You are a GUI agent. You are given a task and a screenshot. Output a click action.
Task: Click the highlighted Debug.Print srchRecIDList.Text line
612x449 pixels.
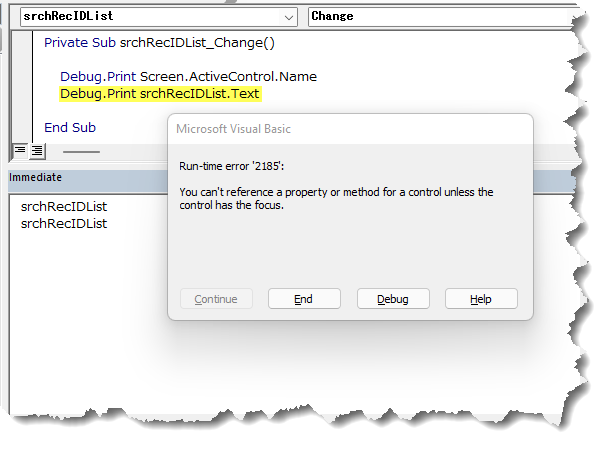[x=160, y=94]
